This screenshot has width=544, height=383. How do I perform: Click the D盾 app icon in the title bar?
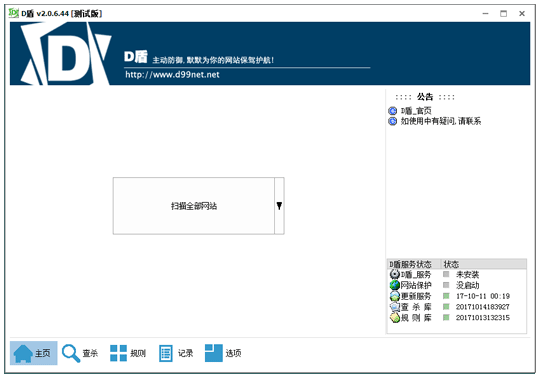pos(14,13)
